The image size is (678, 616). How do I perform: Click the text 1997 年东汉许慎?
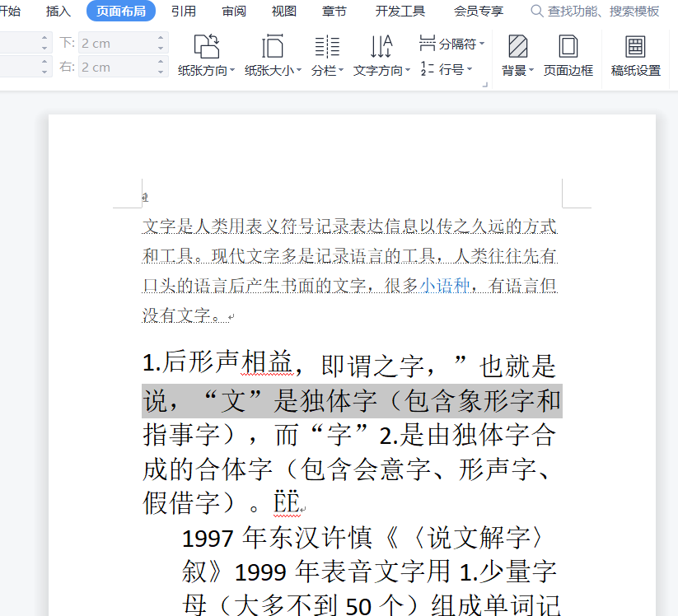[x=277, y=539]
